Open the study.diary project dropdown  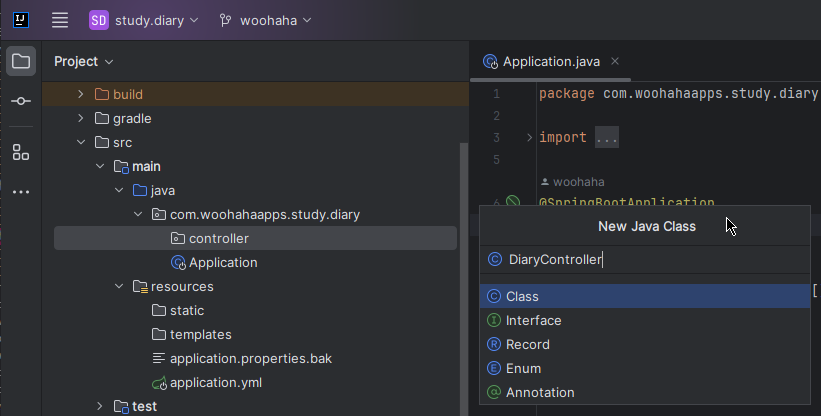pyautogui.click(x=143, y=20)
